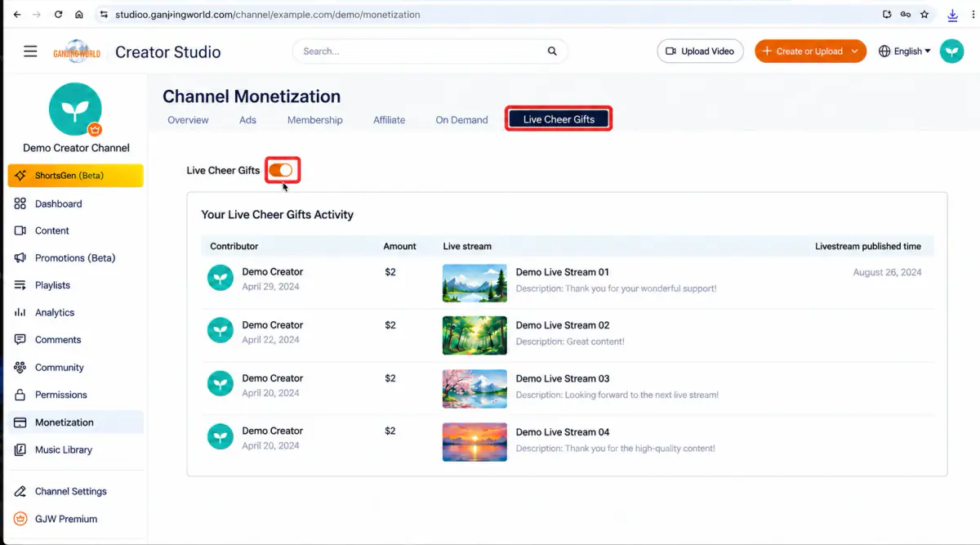Click the Channel Settings pencil icon
Image resolution: width=980 pixels, height=545 pixels.
coord(20,491)
